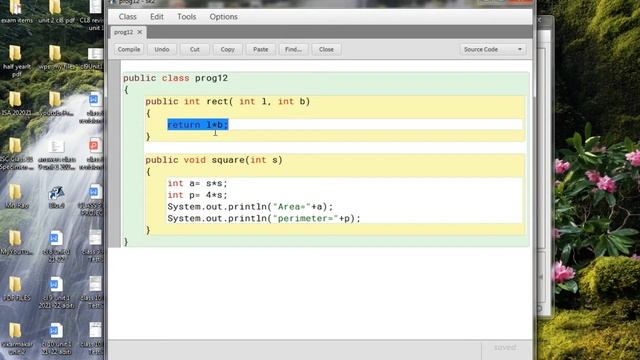
Task: Open the Edit menu
Action: point(157,17)
